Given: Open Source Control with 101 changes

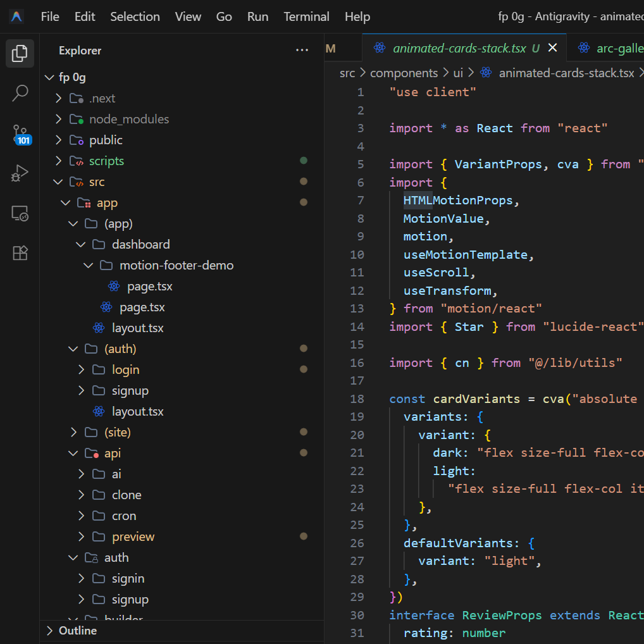Looking at the screenshot, I should click(x=20, y=134).
